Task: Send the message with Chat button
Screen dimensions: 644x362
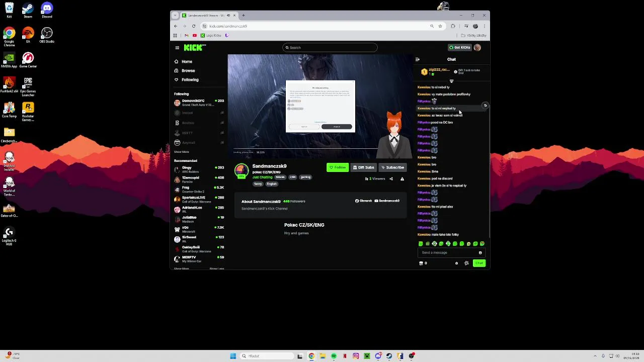Action: click(x=479, y=263)
